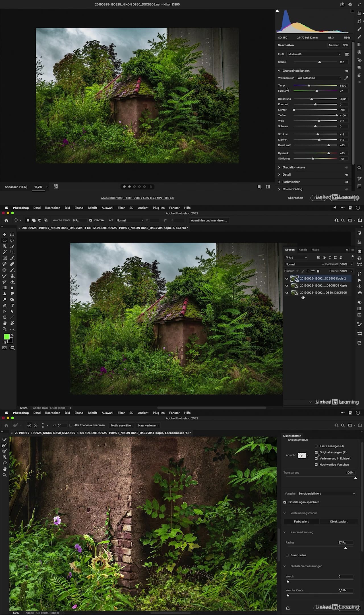364x615 pixels.
Task: Open the Filter menu in the middle window
Action: 121,208
